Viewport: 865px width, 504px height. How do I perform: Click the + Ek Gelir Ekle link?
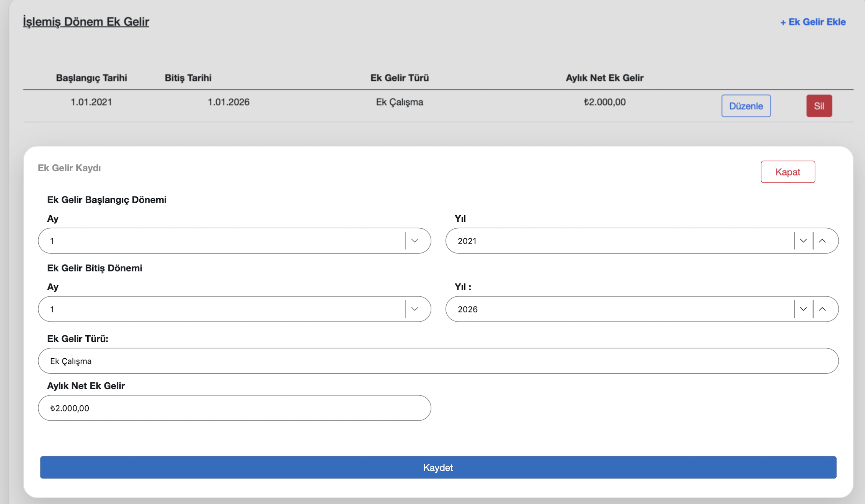click(813, 22)
